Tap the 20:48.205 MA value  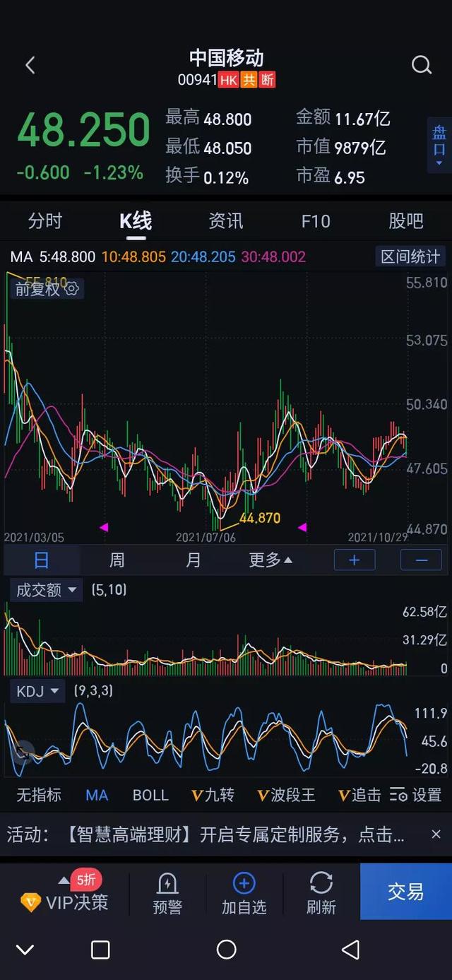(203, 256)
